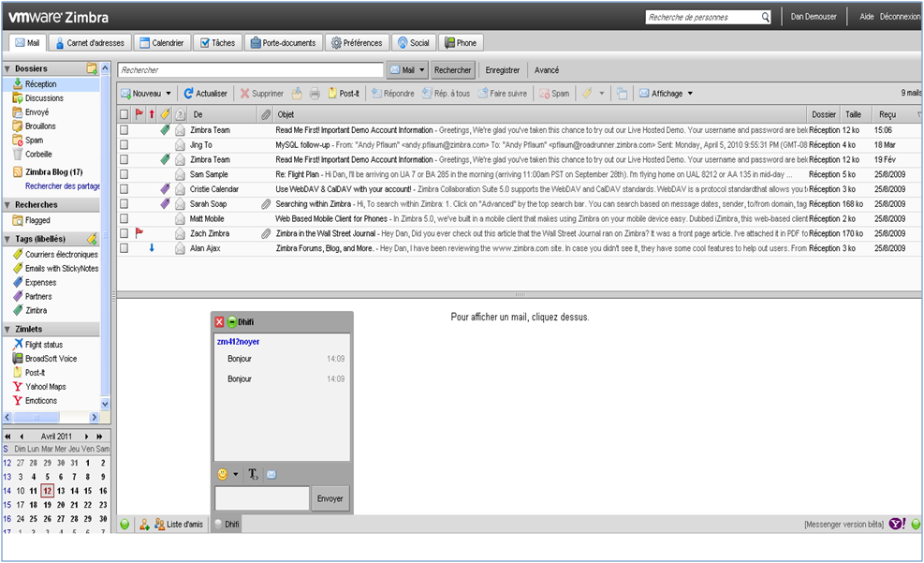The image size is (924, 563).
Task: Click the tag icon in mail toolbar
Action: pos(588,93)
